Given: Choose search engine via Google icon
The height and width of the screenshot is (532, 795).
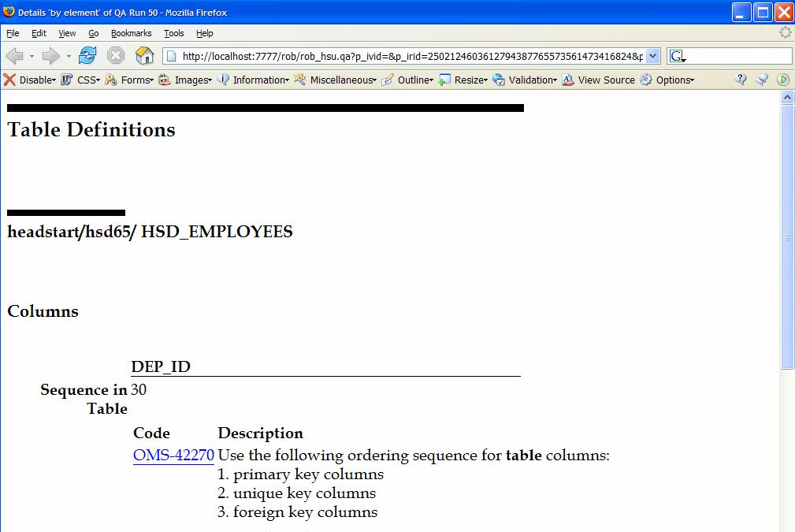Looking at the screenshot, I should 678,56.
